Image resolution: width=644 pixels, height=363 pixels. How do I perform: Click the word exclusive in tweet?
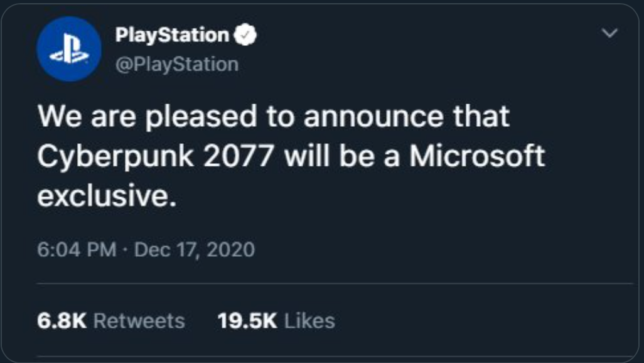(107, 196)
